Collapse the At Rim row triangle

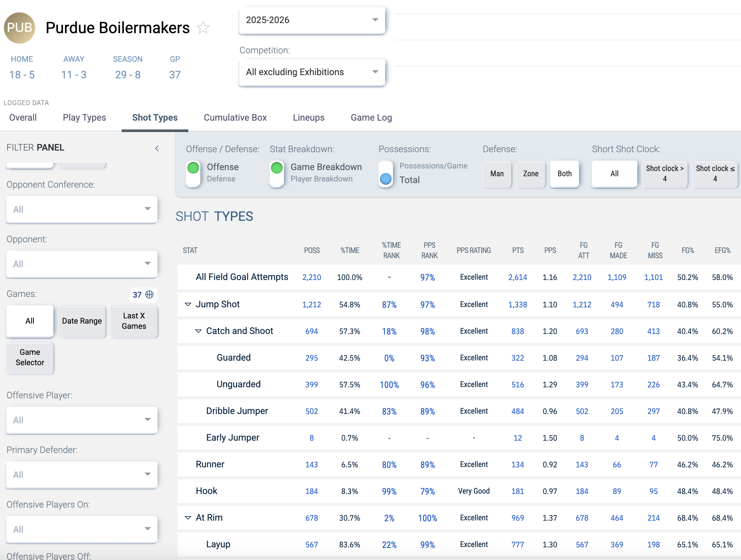pyautogui.click(x=188, y=517)
